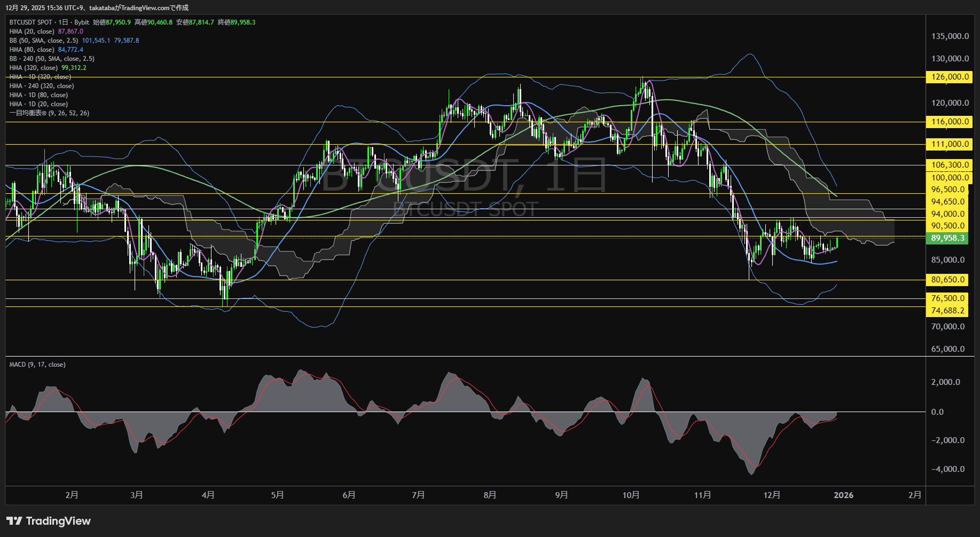Select the 116,000.0 horizontal line price label
Viewport: 980px width, 537px height.
(x=949, y=122)
